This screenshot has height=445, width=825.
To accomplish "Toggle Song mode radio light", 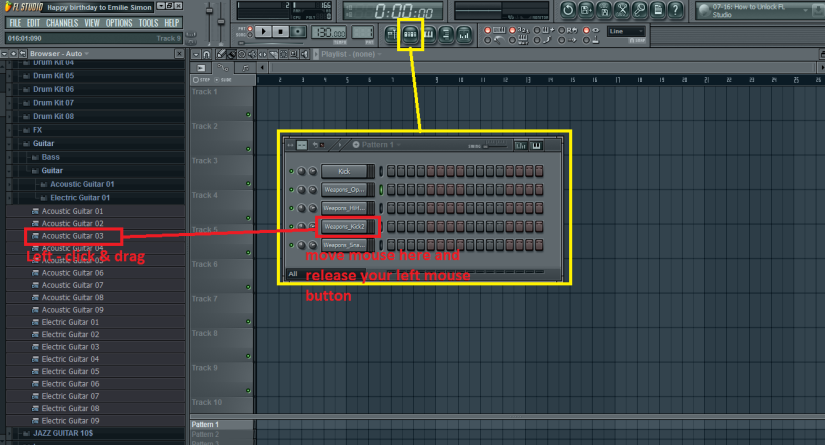I will (250, 35).
